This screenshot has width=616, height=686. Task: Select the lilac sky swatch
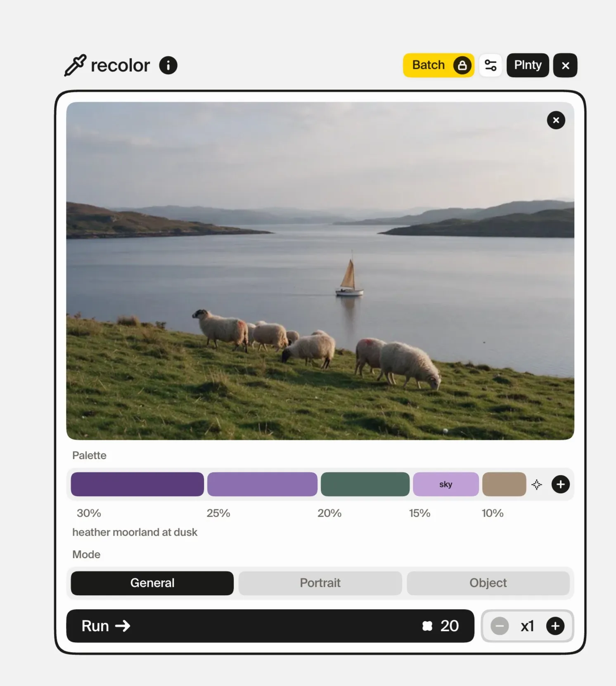coord(446,484)
